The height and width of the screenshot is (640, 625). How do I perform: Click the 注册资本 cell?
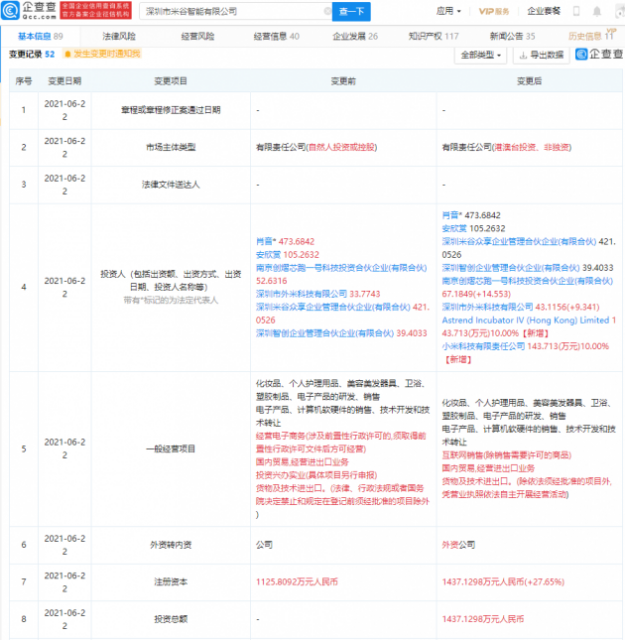(x=171, y=582)
